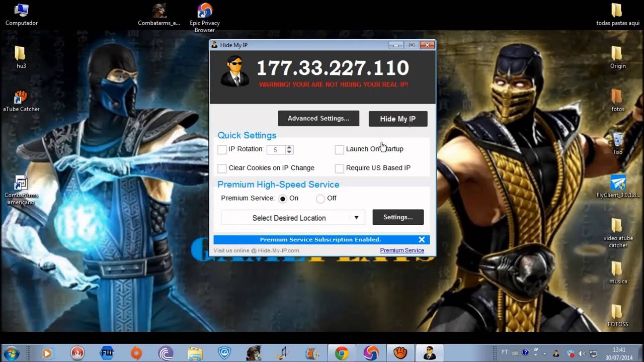The height and width of the screenshot is (362, 644).
Task: Open Origin from the taskbar
Action: click(136, 353)
